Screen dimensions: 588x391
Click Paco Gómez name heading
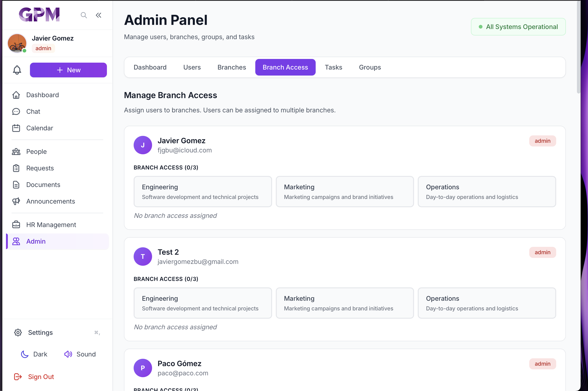pyautogui.click(x=179, y=364)
